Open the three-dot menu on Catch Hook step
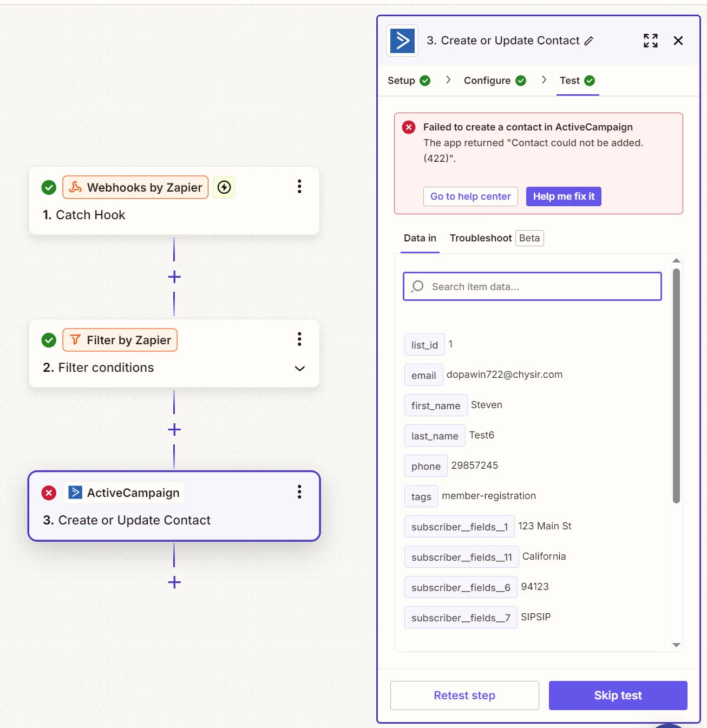Image resolution: width=707 pixels, height=728 pixels. pyautogui.click(x=299, y=187)
